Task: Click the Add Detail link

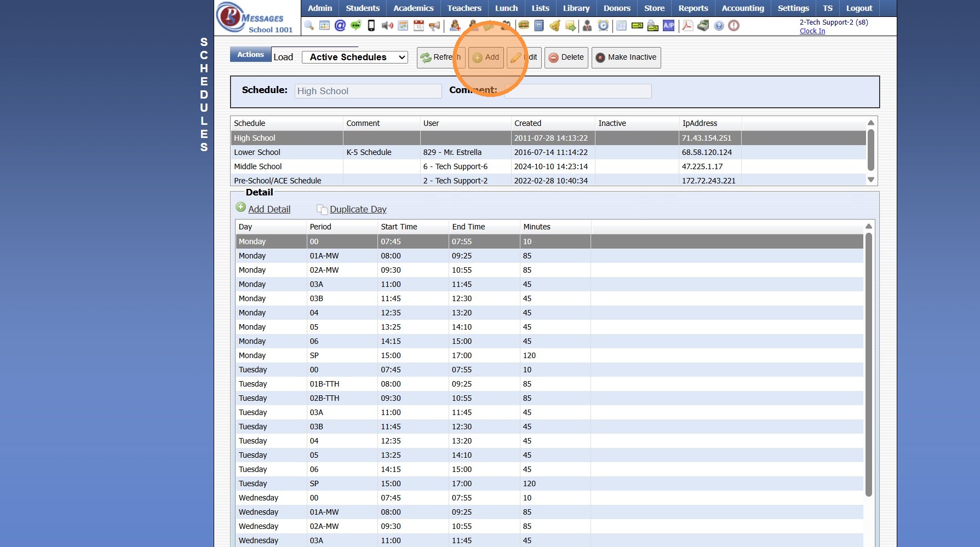Action: pyautogui.click(x=269, y=209)
